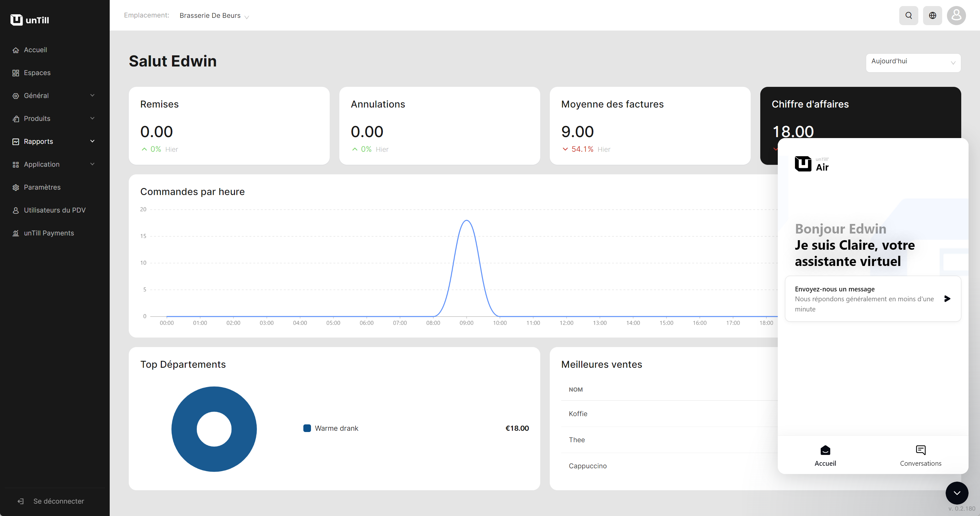Select the Accueil tab in chat widget
This screenshot has height=516, width=980.
[825, 455]
